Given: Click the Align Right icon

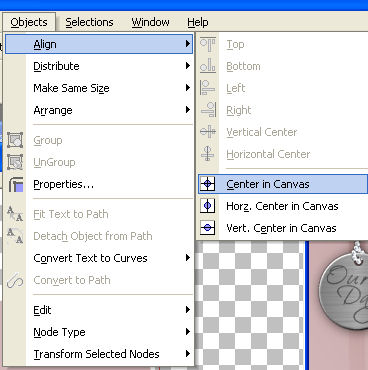Looking at the screenshot, I should click(208, 110).
